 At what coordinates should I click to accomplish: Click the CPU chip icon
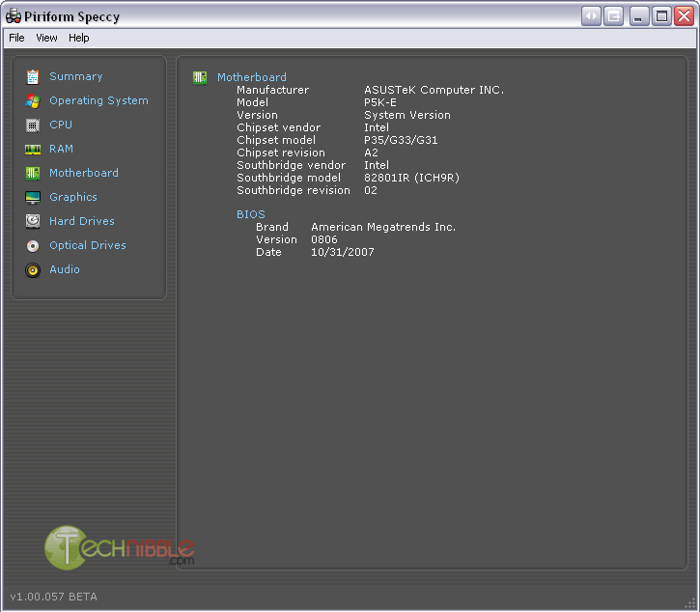(x=33, y=125)
